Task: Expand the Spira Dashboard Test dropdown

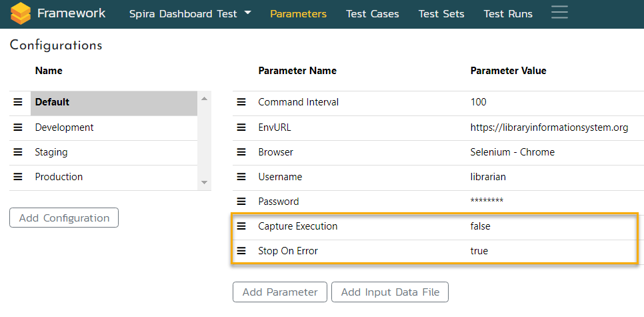Action: pos(190,14)
